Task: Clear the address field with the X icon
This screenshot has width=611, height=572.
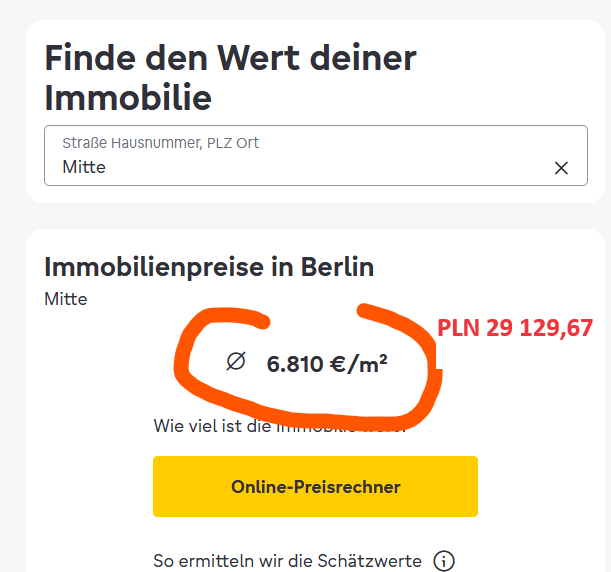Action: coord(561,168)
